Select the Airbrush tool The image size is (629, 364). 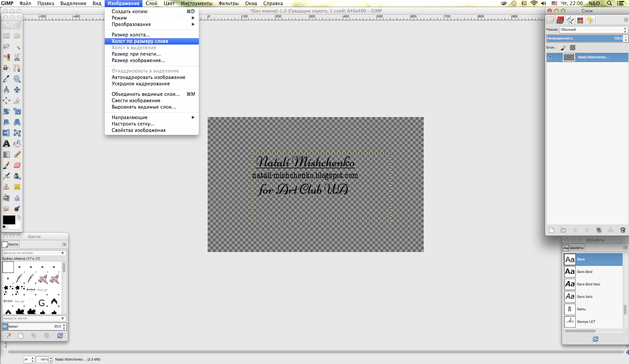click(7, 176)
